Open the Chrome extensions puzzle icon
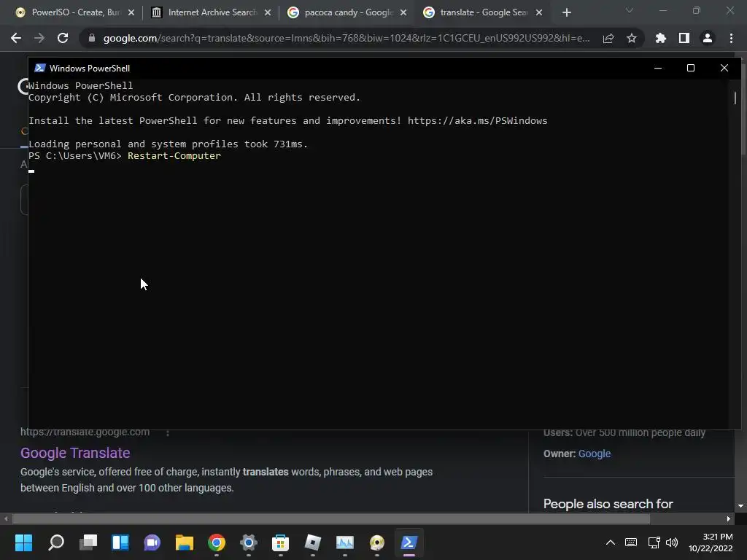 (x=661, y=38)
